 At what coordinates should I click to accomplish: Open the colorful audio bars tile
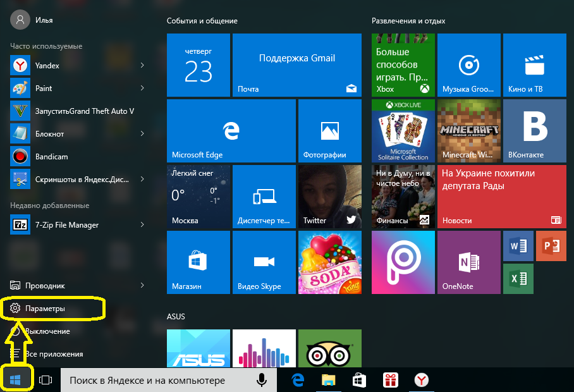[264, 348]
